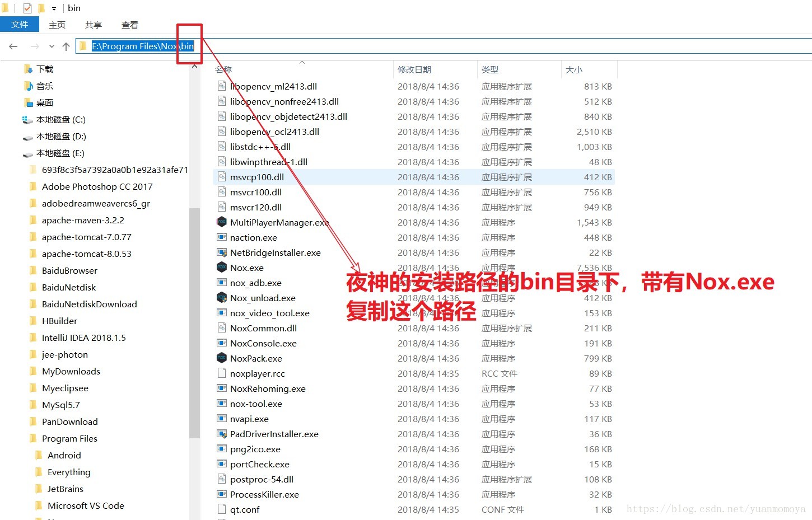Select HBuilder folder in tree

pos(59,321)
